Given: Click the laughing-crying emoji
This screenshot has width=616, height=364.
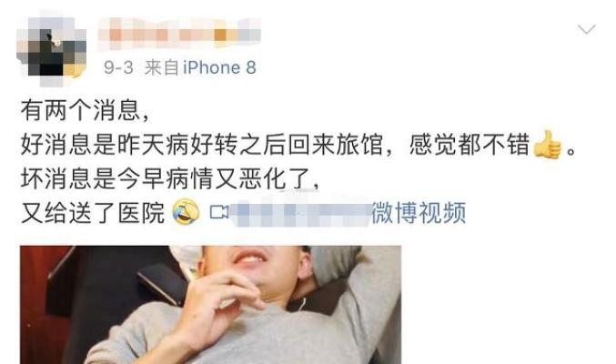Looking at the screenshot, I should pyautogui.click(x=186, y=212).
